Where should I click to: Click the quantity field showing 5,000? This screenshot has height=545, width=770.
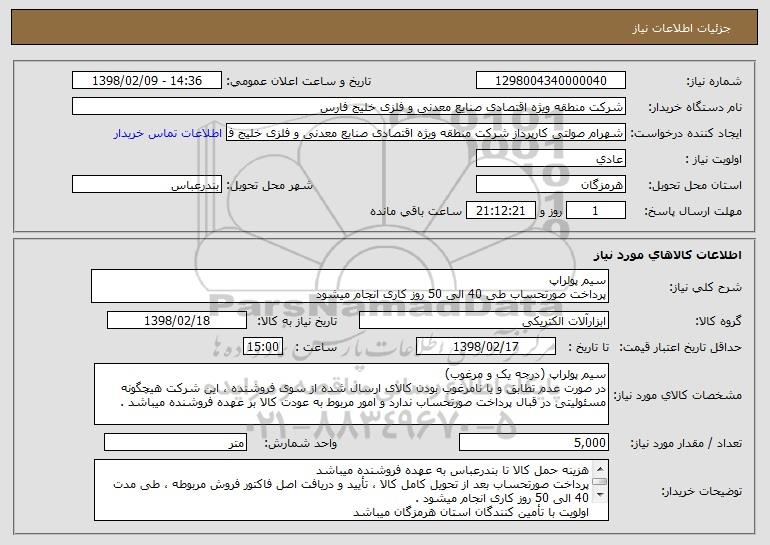(x=534, y=442)
